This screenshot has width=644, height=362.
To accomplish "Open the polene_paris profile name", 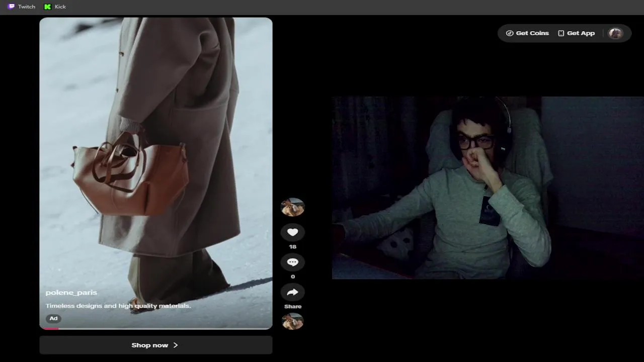I will tap(71, 293).
